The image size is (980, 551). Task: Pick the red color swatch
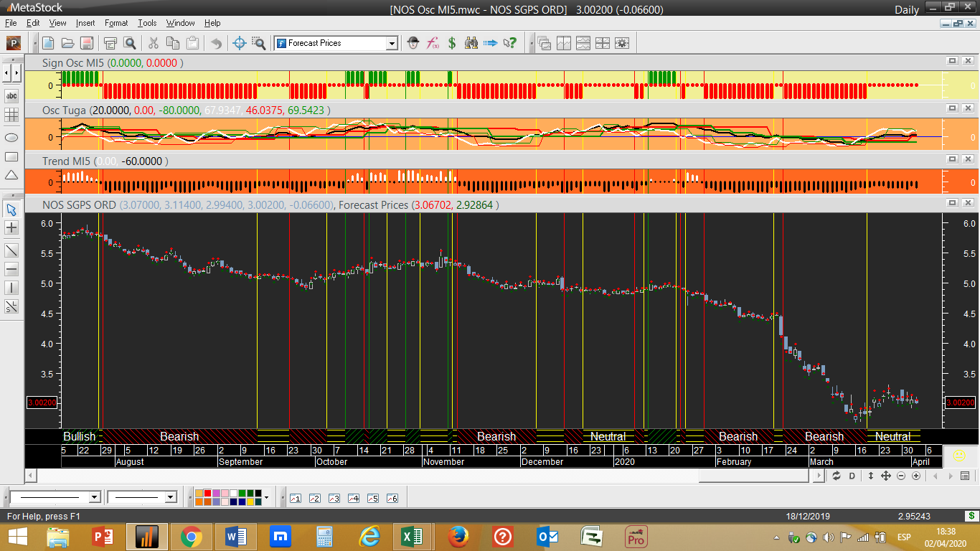pyautogui.click(x=208, y=494)
